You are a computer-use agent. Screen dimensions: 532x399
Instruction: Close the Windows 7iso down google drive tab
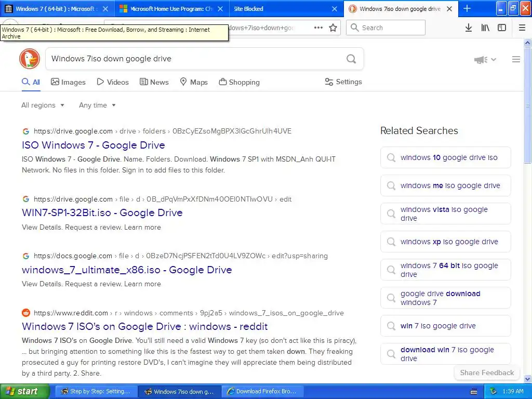point(449,9)
